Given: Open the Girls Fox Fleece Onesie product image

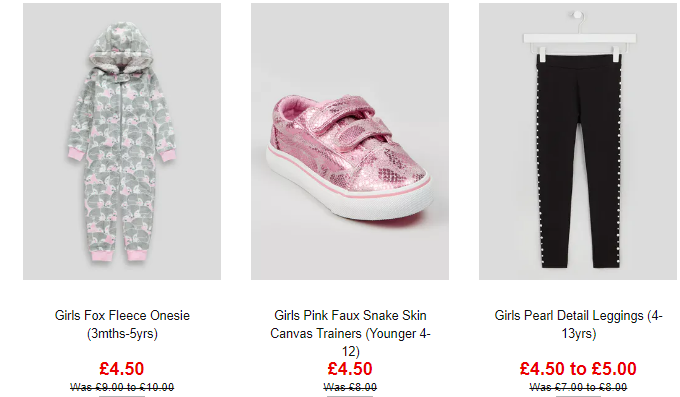Looking at the screenshot, I should [122, 141].
